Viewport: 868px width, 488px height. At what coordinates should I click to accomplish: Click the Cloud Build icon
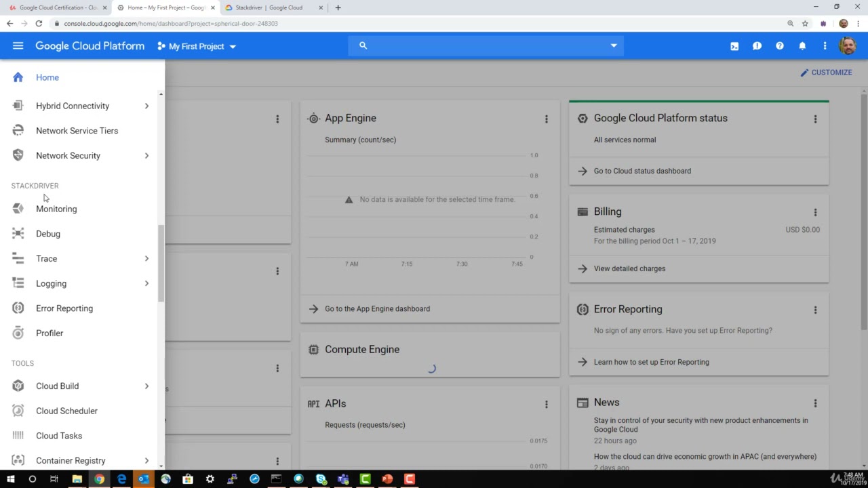tap(18, 386)
